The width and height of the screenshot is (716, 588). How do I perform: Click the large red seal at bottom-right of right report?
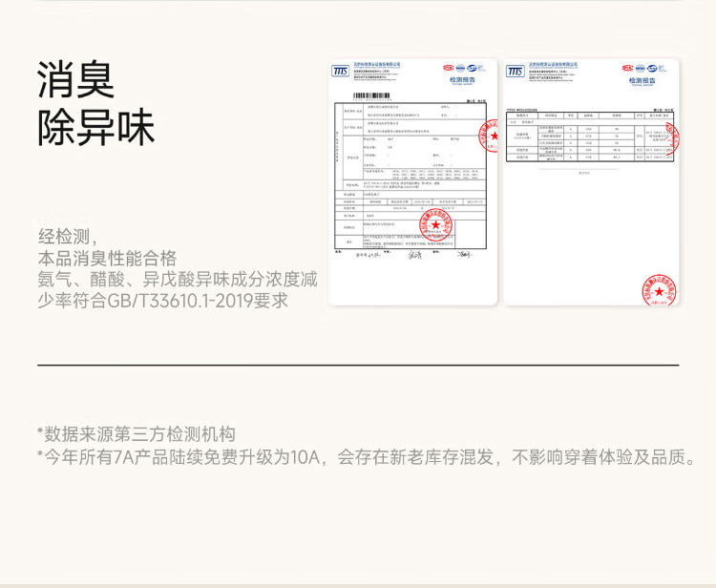659,288
